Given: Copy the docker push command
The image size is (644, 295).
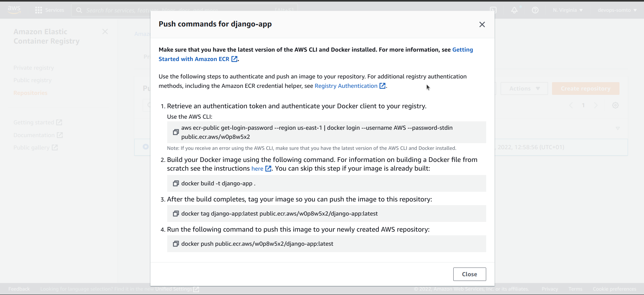Looking at the screenshot, I should click(176, 244).
